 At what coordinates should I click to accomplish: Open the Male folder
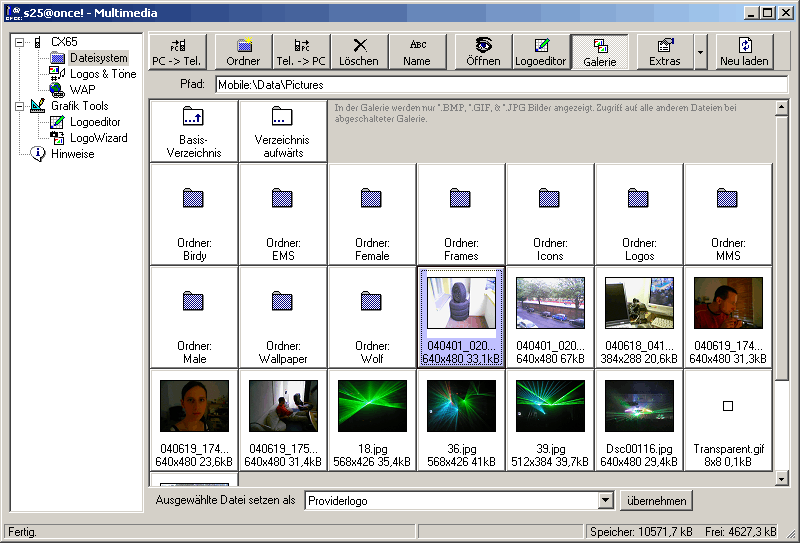pos(194,317)
